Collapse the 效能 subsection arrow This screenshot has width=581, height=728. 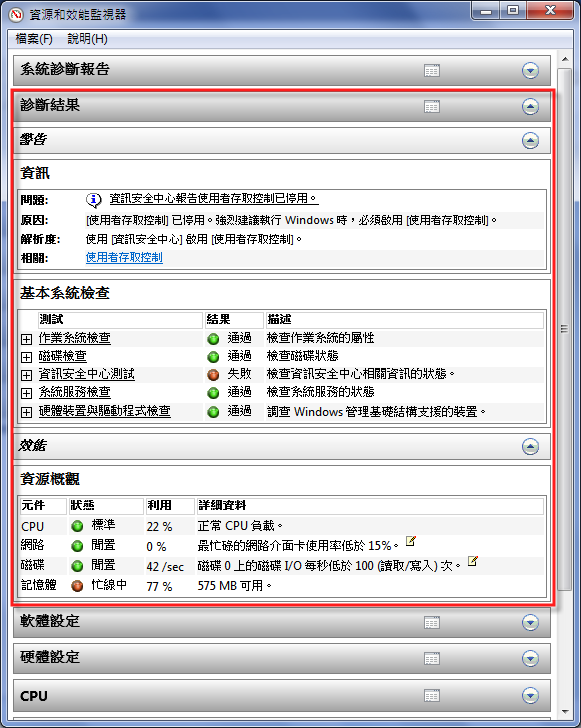pos(530,447)
